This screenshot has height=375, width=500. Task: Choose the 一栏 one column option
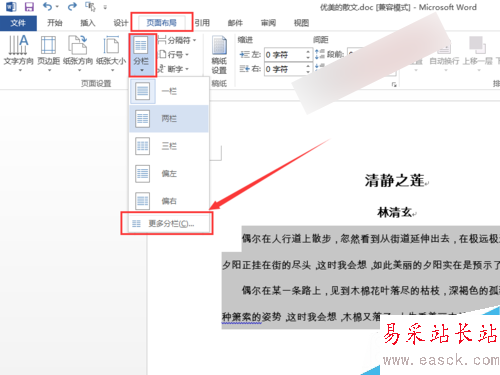169,91
